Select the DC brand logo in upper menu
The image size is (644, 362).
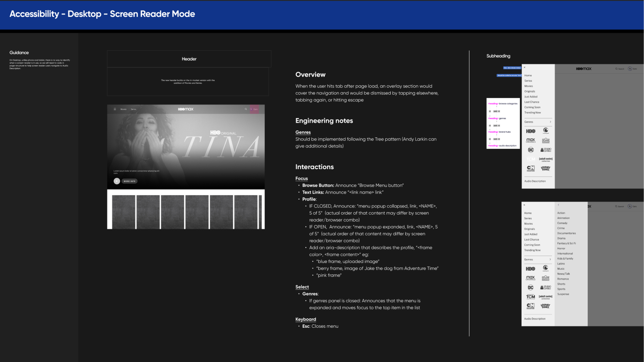(530, 150)
